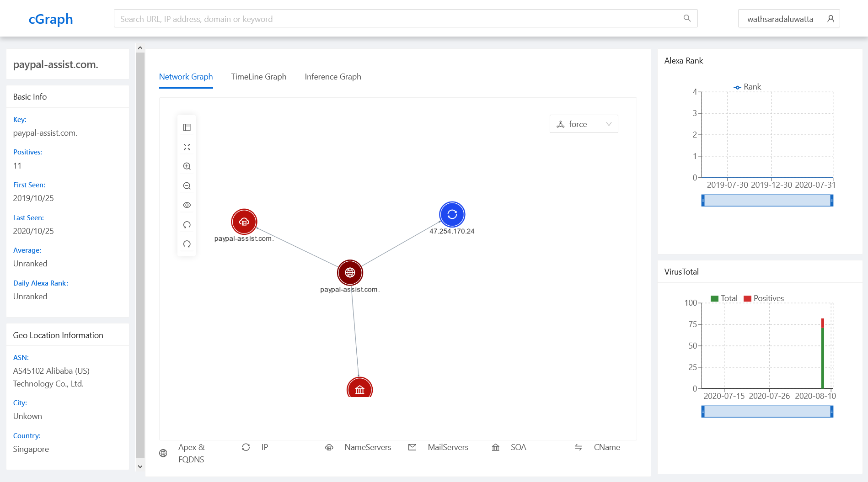Click the redo rotation icon on the graph toolbar

187,244
